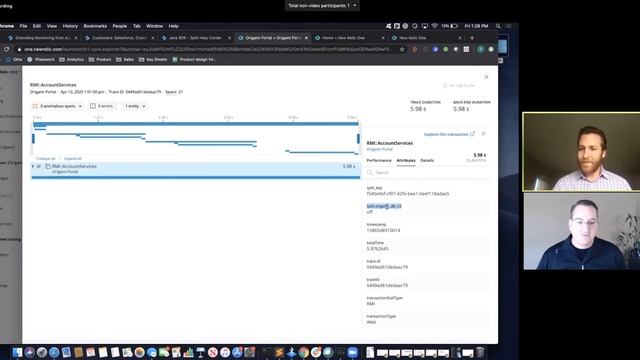
Task: Click the newrelic.com address bar
Action: click(208, 49)
